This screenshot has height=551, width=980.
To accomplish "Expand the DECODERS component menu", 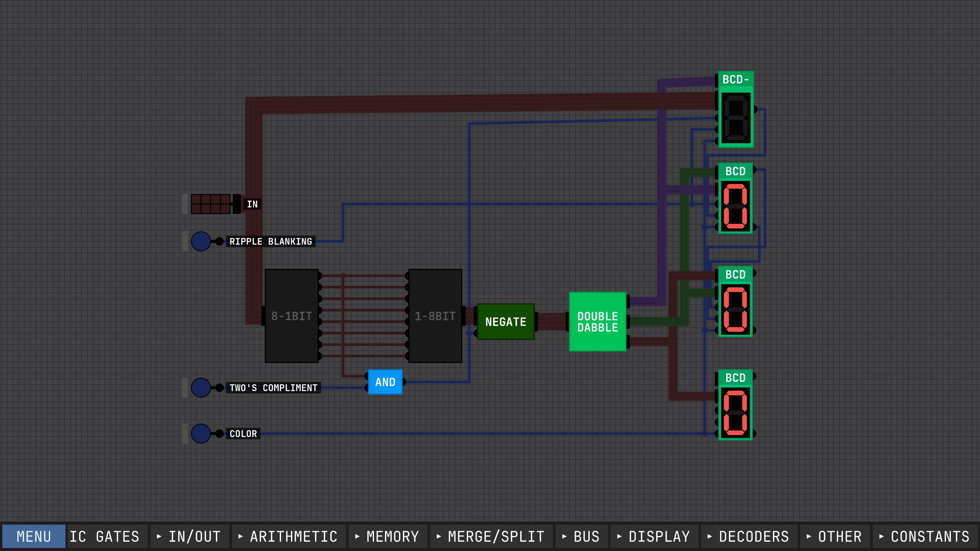I will 749,536.
